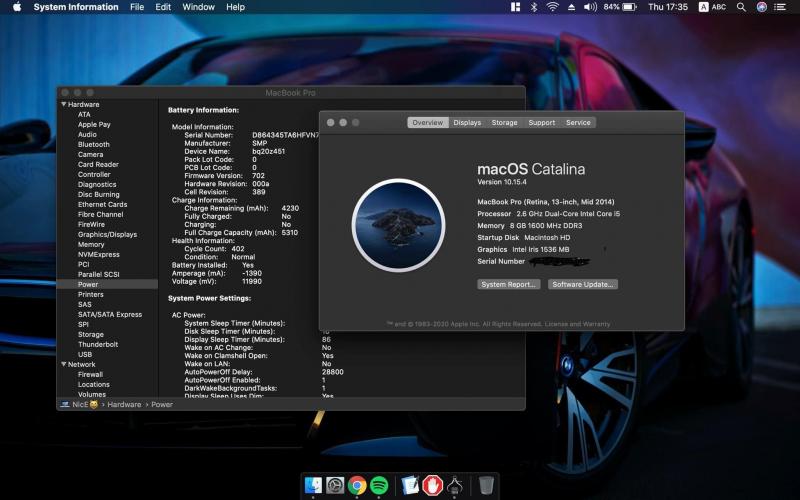Select NVMExpress in the sidebar
The height and width of the screenshot is (500, 800).
pos(98,254)
